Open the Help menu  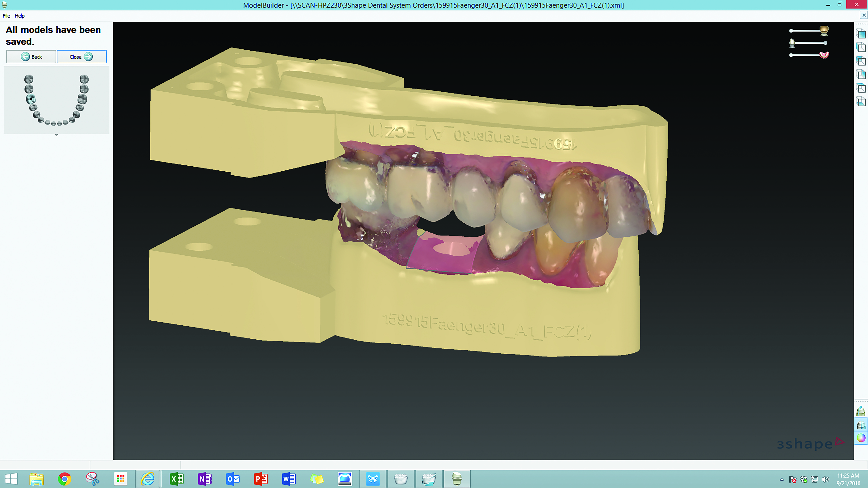(20, 16)
